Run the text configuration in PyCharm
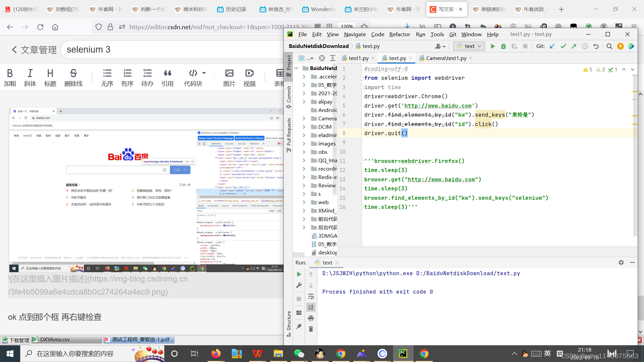Image resolution: width=644 pixels, height=362 pixels. 493,46
